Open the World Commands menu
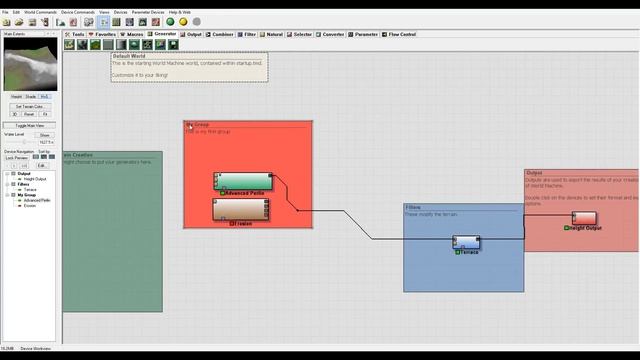 tap(40, 12)
